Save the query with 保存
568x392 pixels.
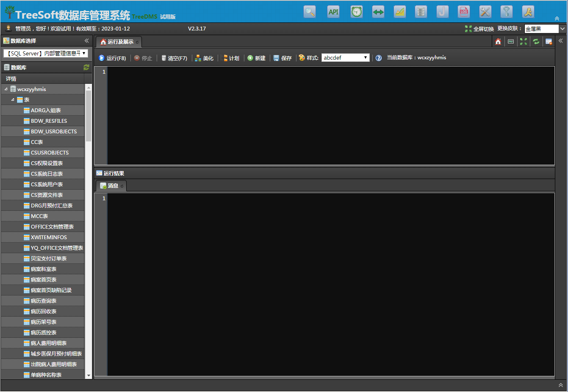[283, 58]
